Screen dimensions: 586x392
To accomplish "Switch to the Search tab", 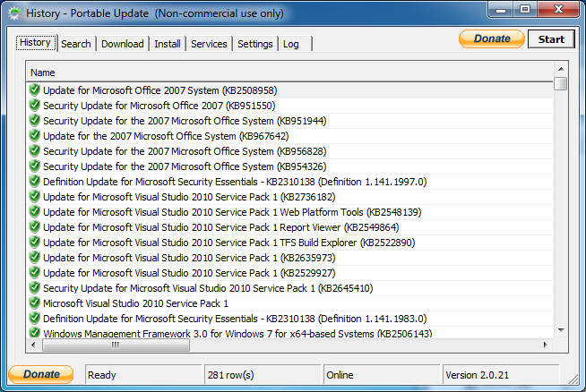I will click(76, 44).
